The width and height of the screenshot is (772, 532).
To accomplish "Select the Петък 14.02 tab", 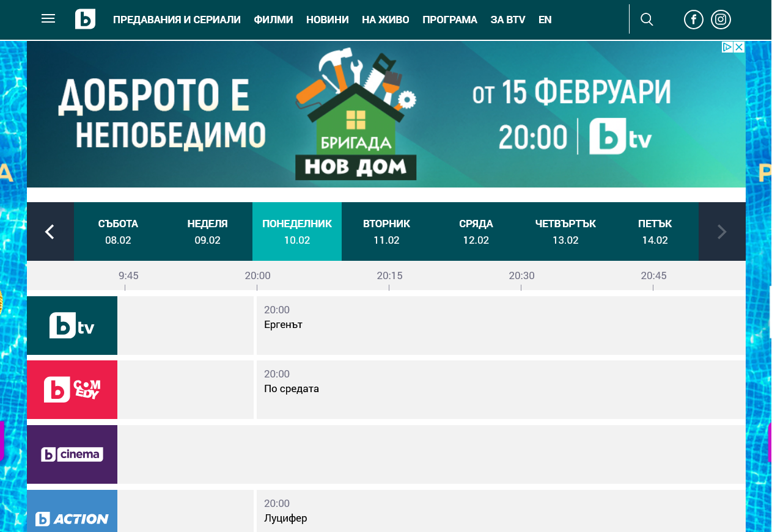I will [655, 231].
